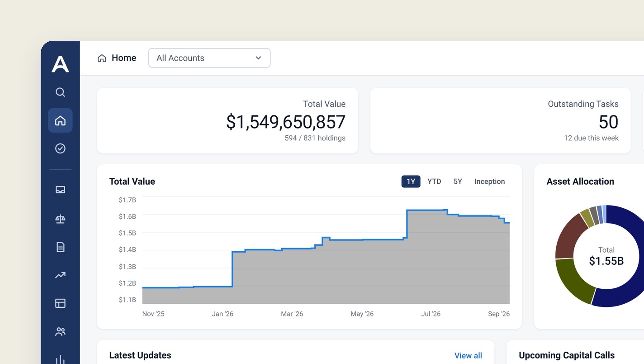Switch chart to Inception range
This screenshot has width=644, height=364.
pyautogui.click(x=489, y=182)
